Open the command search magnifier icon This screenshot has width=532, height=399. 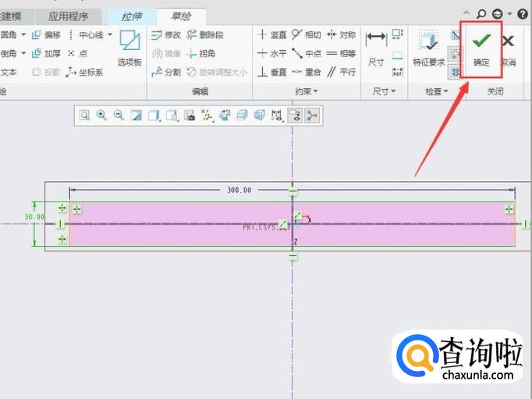481,14
